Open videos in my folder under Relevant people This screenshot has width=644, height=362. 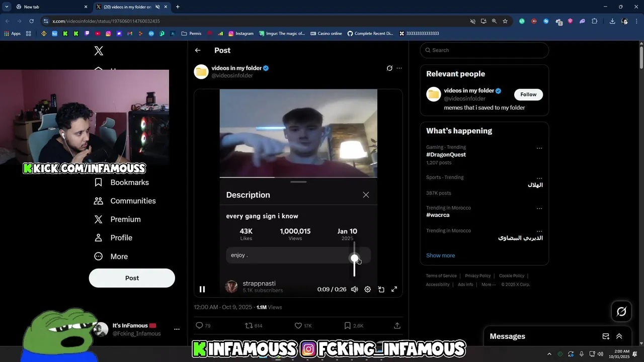click(x=469, y=90)
